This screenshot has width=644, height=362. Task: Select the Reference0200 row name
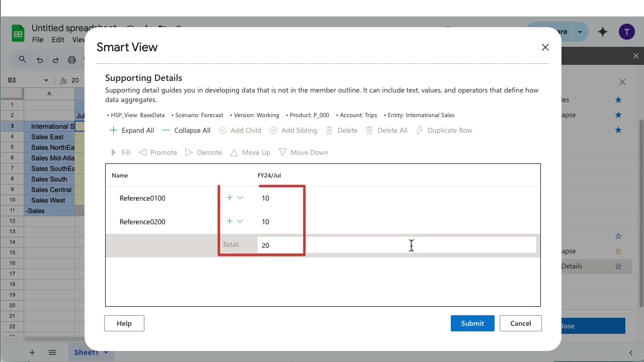(x=142, y=222)
